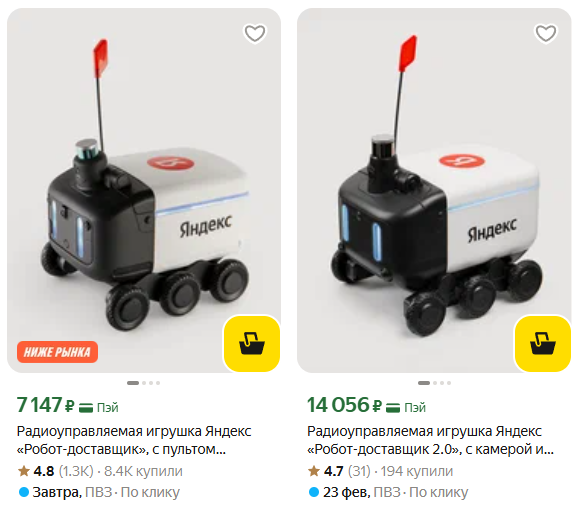Click 8.4K купили purchase count
The image size is (581, 519).
pos(143,471)
